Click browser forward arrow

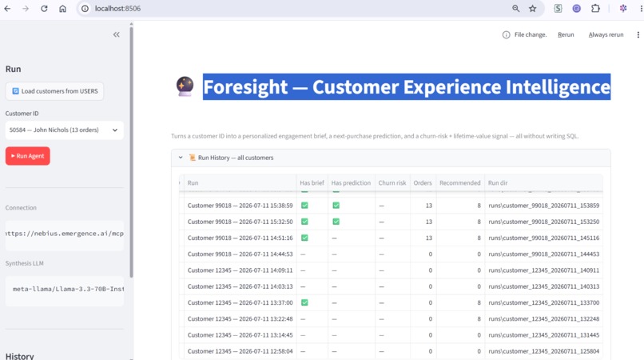coord(26,9)
